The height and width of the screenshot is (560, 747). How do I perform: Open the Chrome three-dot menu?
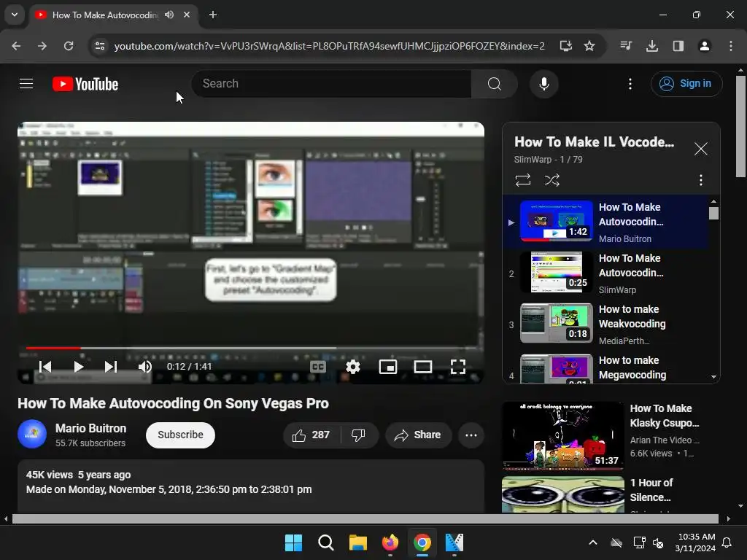[730, 46]
